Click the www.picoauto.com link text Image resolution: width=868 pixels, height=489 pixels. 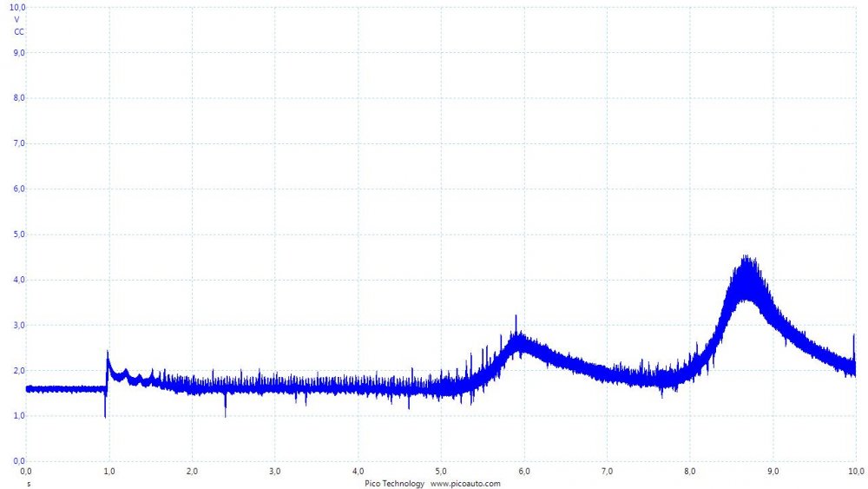coord(465,484)
